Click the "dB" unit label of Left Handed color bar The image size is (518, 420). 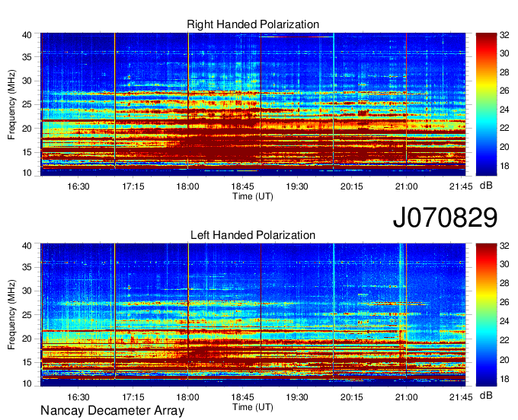point(486,396)
